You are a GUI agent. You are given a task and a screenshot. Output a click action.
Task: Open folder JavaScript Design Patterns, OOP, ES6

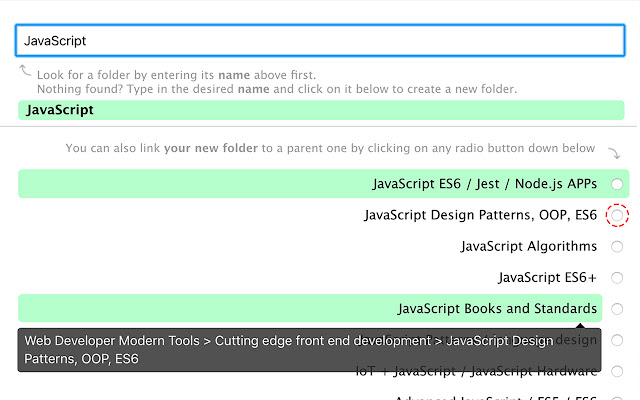480,215
